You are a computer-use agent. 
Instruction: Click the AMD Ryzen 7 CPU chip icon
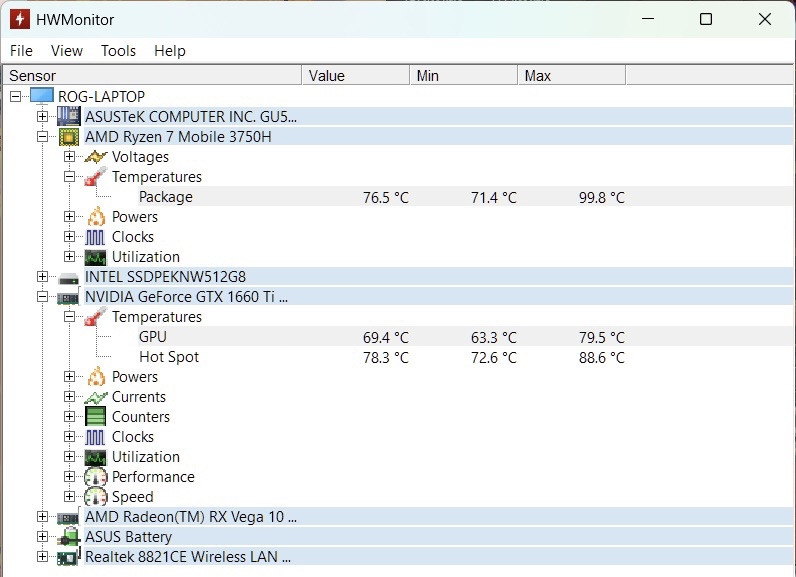[x=69, y=137]
